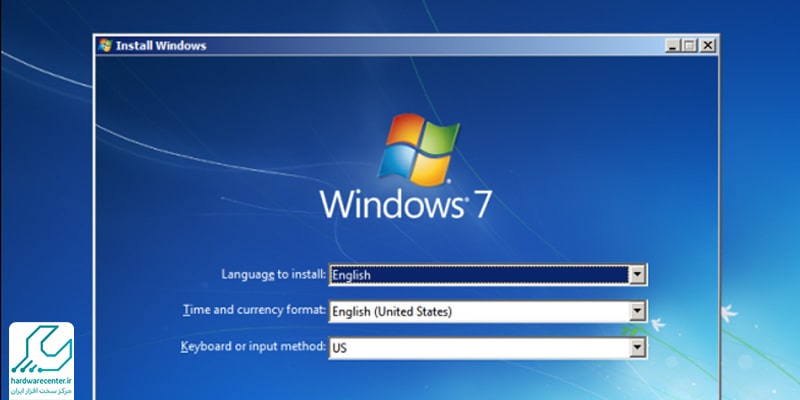Expand the Time and currency format arrow
The height and width of the screenshot is (400, 800).
pos(637,311)
